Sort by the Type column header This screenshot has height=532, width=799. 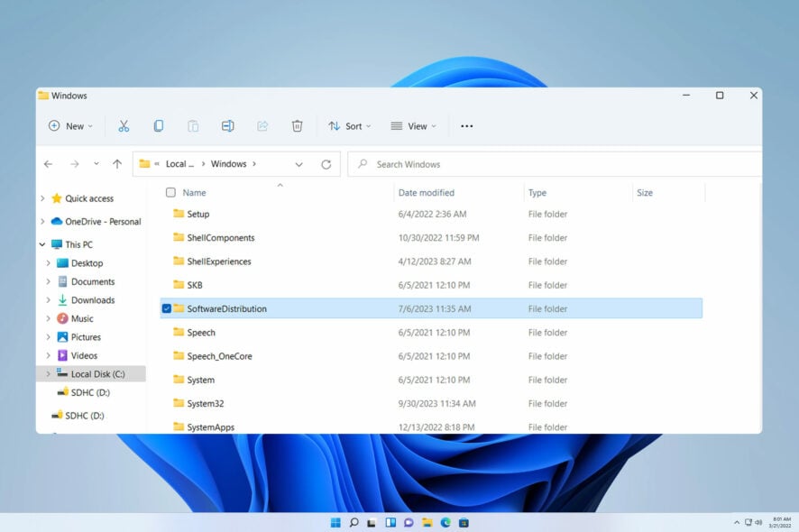pos(537,193)
